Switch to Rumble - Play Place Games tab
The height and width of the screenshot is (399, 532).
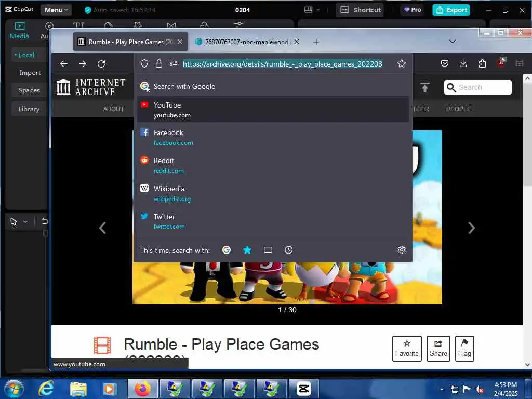point(130,42)
